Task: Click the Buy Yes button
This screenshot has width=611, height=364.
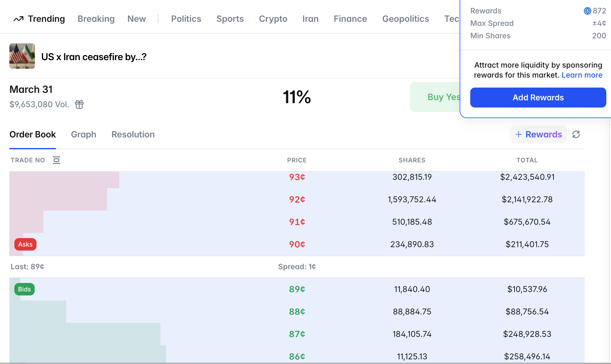Action: [437, 97]
